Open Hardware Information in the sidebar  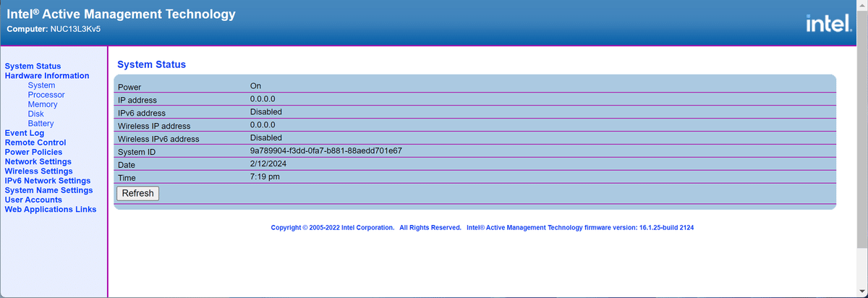click(x=47, y=75)
